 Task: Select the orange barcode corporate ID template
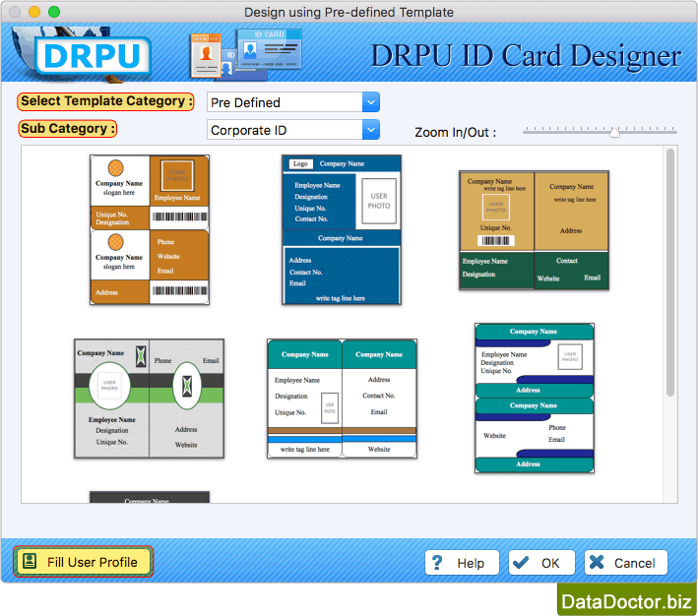150,229
